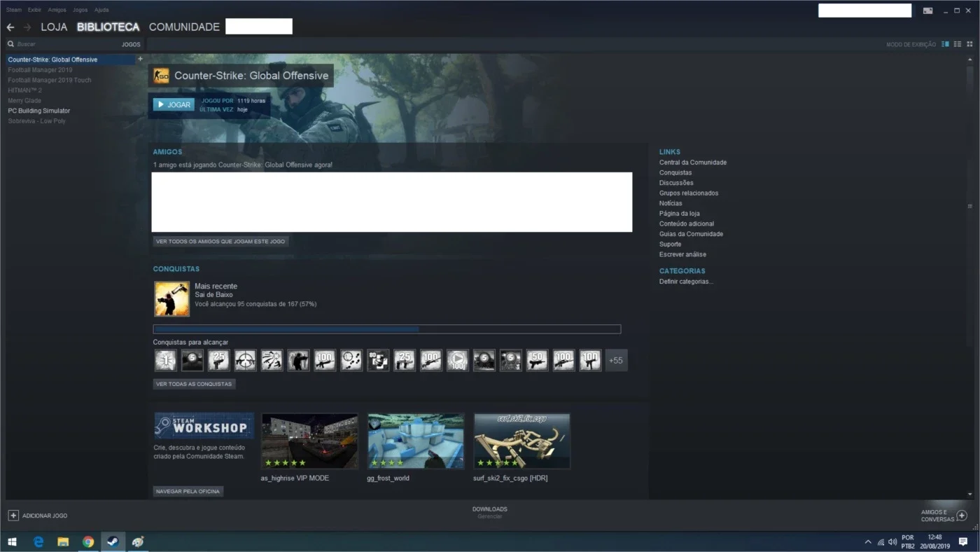This screenshot has width=980, height=552.
Task: Open the Exibir menu
Action: pyautogui.click(x=34, y=10)
